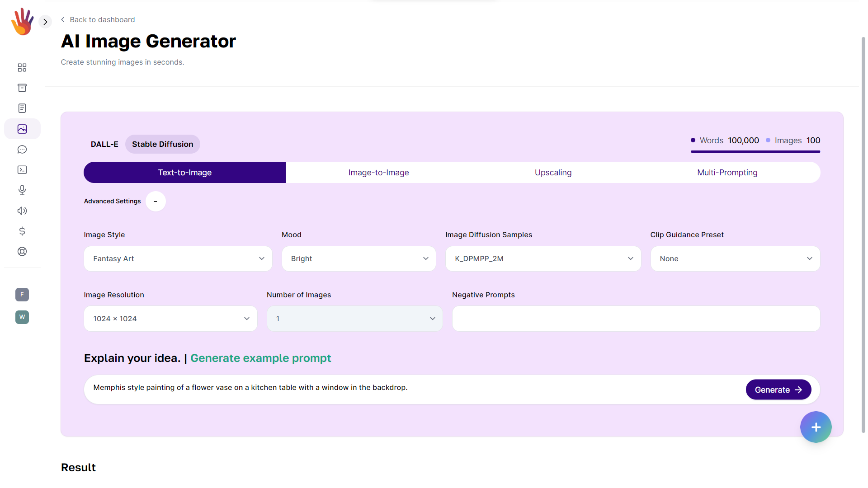Select the Stable Diffusion engine pill

tap(162, 144)
